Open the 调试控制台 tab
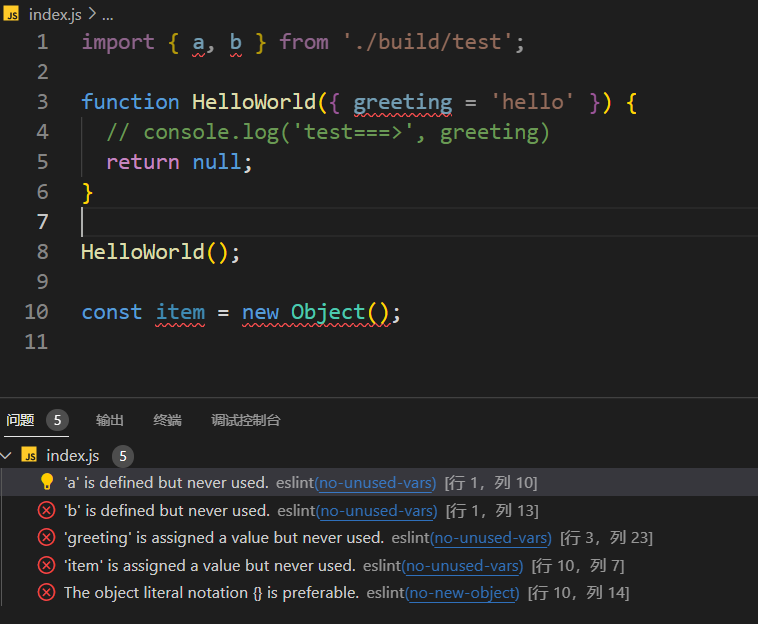 [245, 420]
